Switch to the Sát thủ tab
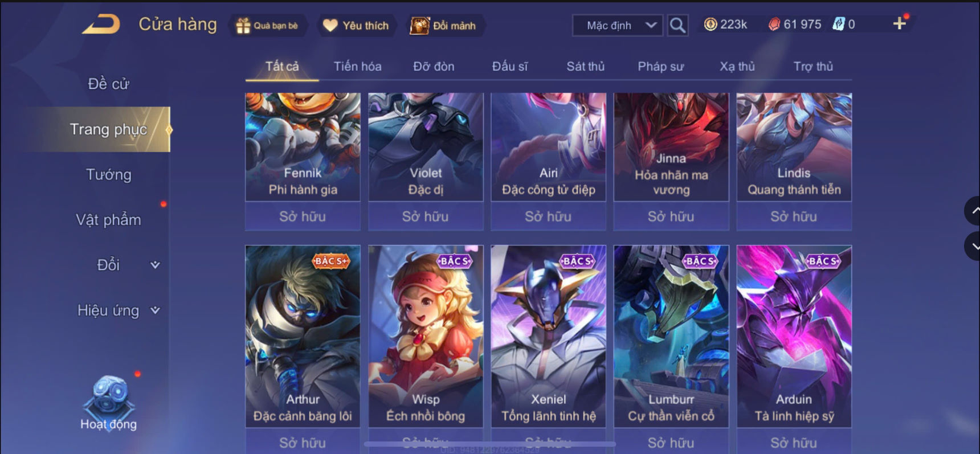This screenshot has height=454, width=980. coord(585,67)
